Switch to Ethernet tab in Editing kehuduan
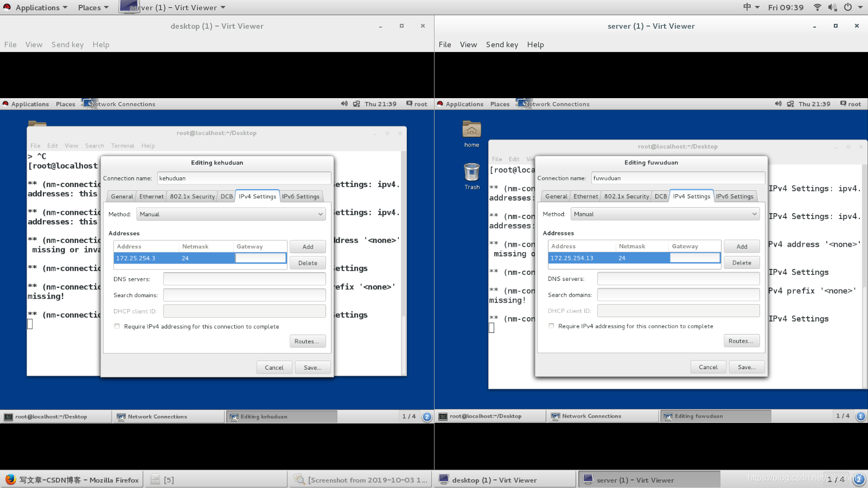The height and width of the screenshot is (488, 868). [x=151, y=196]
